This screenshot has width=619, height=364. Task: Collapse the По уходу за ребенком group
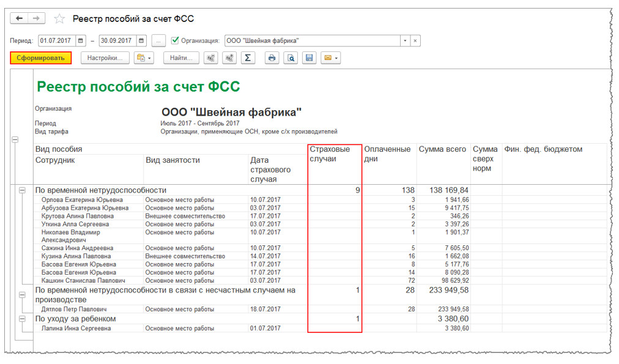tap(23, 319)
